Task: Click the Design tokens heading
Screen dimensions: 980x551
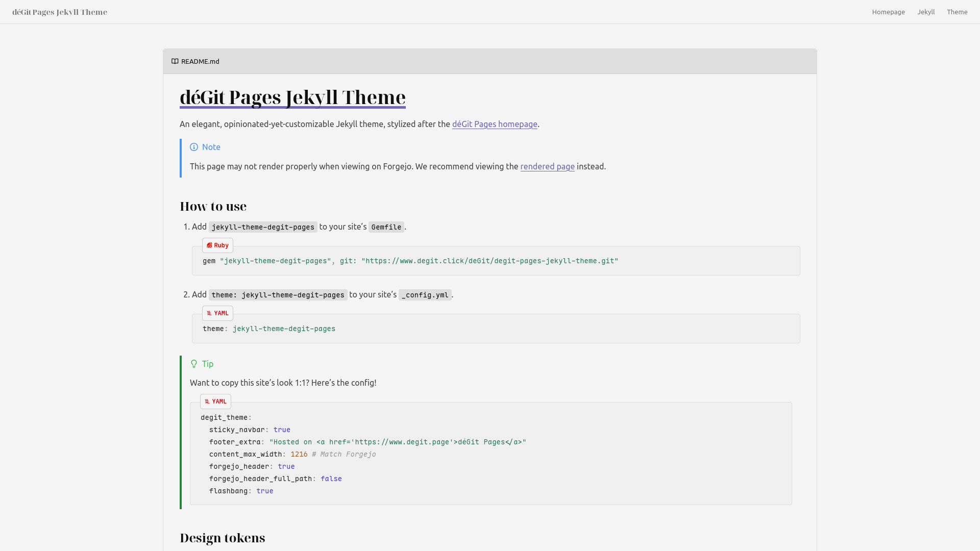Action: (x=222, y=538)
